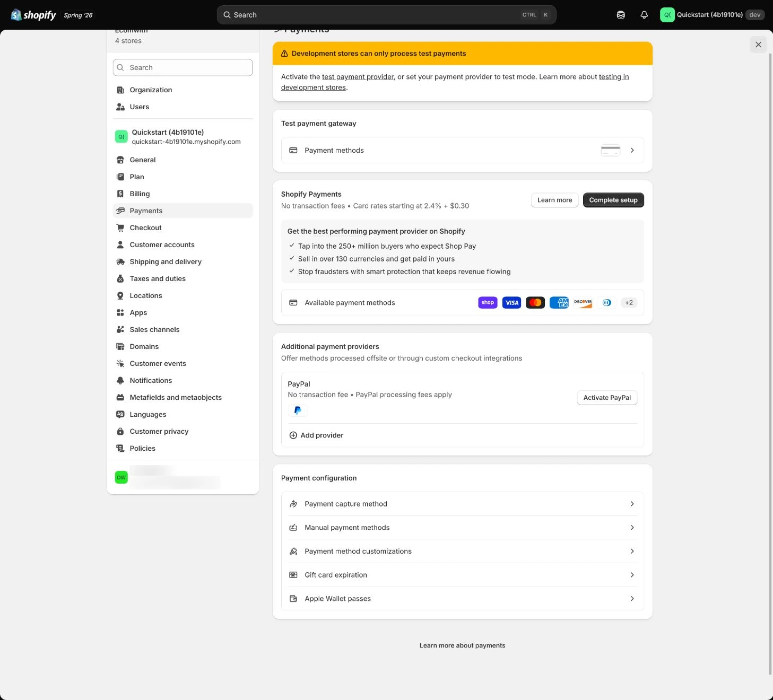Viewport: 773px width, 700px height.
Task: Click the Apps grid icon
Action: [x=120, y=313]
